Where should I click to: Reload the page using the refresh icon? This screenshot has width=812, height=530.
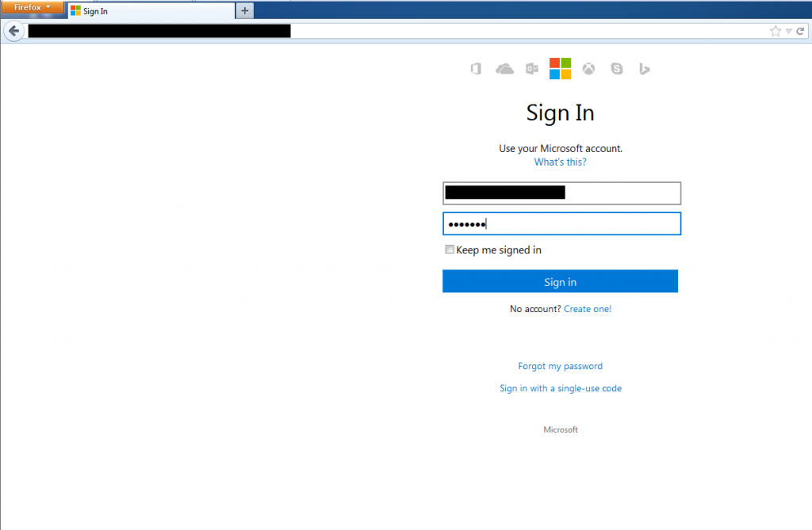tap(801, 31)
